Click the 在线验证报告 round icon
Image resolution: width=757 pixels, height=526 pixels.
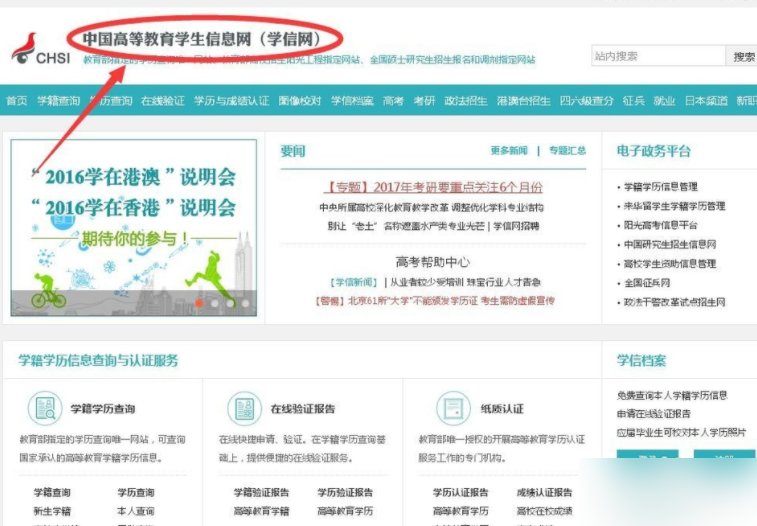[x=244, y=408]
